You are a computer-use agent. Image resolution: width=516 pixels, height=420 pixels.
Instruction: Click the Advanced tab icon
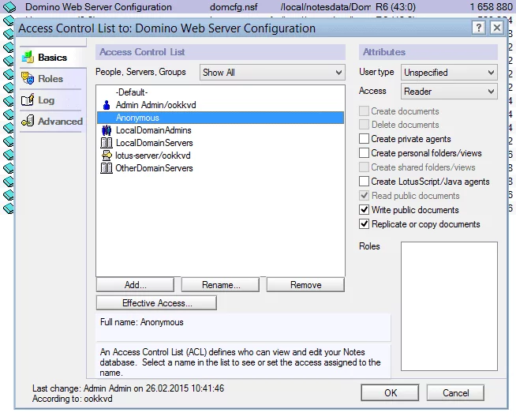pos(28,122)
